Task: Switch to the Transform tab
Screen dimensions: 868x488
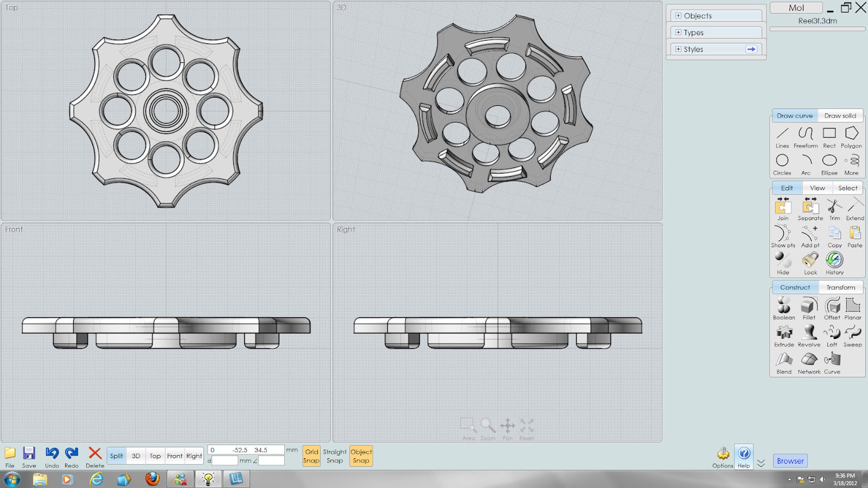Action: (x=841, y=287)
